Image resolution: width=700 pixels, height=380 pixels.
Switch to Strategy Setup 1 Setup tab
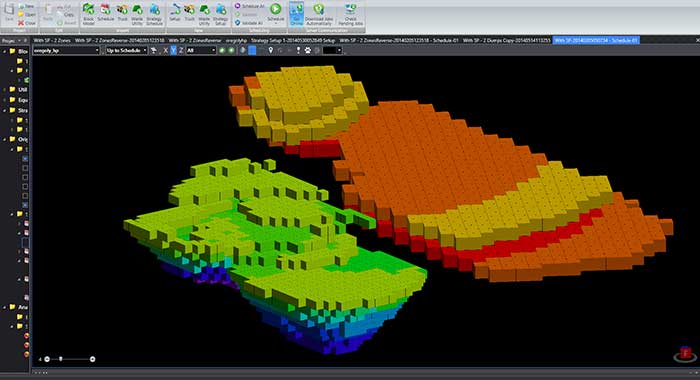pyautogui.click(x=292, y=40)
